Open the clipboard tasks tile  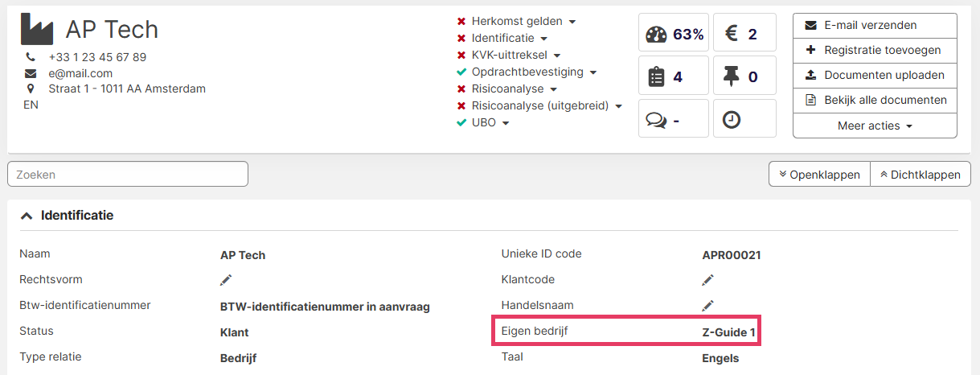(674, 76)
